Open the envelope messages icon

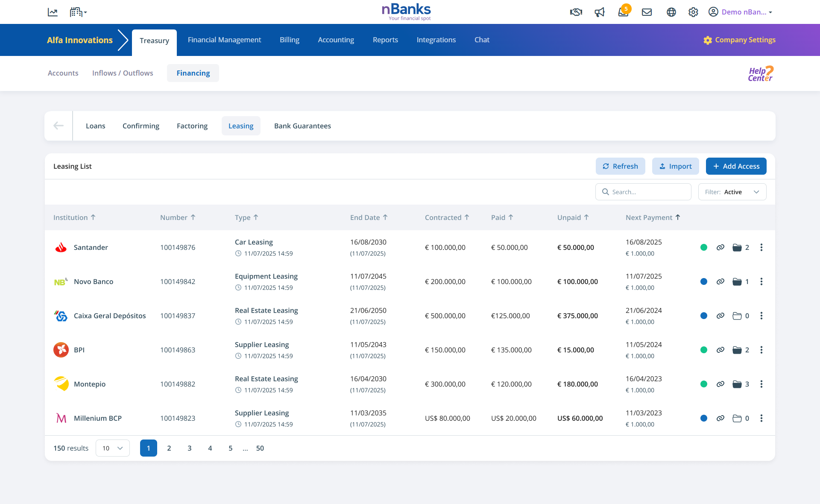tap(647, 12)
